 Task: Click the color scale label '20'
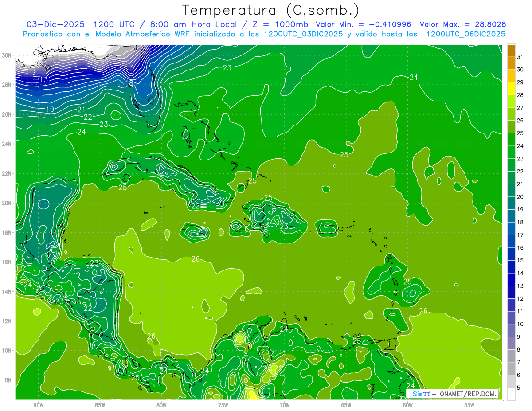pyautogui.click(x=520, y=196)
